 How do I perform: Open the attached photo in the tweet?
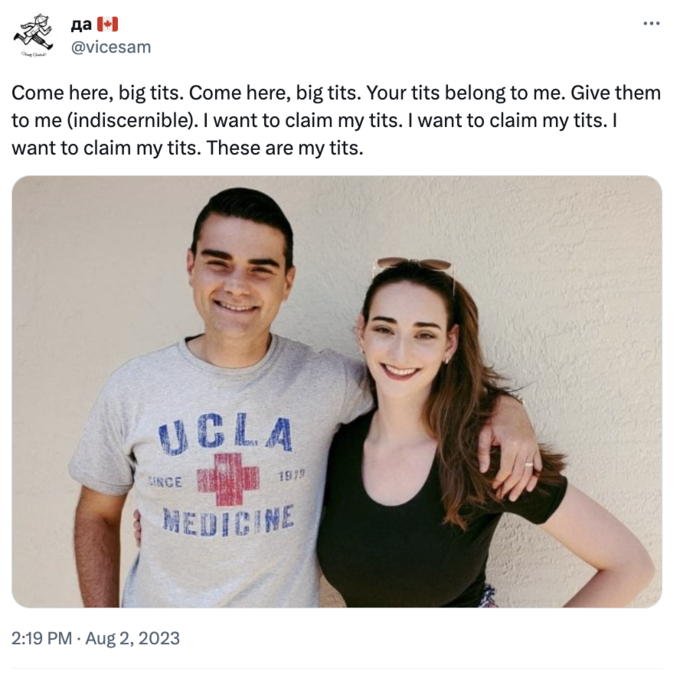click(x=336, y=391)
